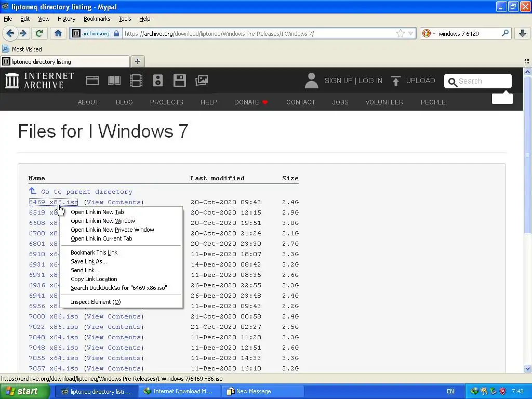Click SIGN UP link

tap(338, 81)
